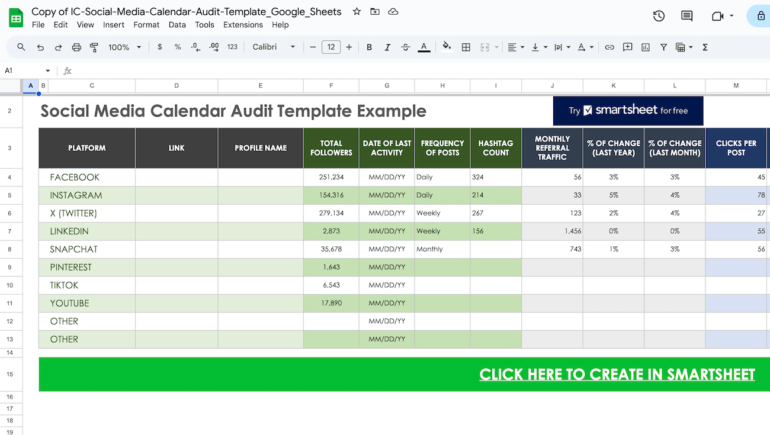Select the FACEBOOK platform cell

(87, 177)
